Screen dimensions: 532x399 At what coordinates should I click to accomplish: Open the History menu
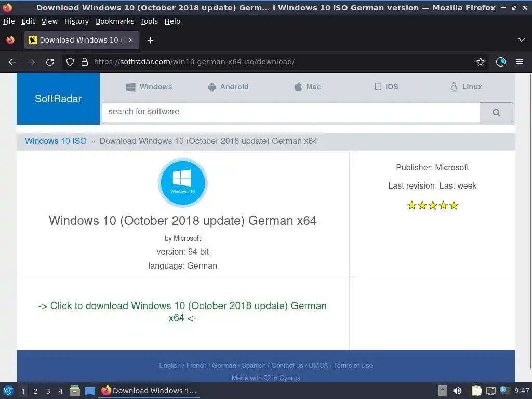77,21
